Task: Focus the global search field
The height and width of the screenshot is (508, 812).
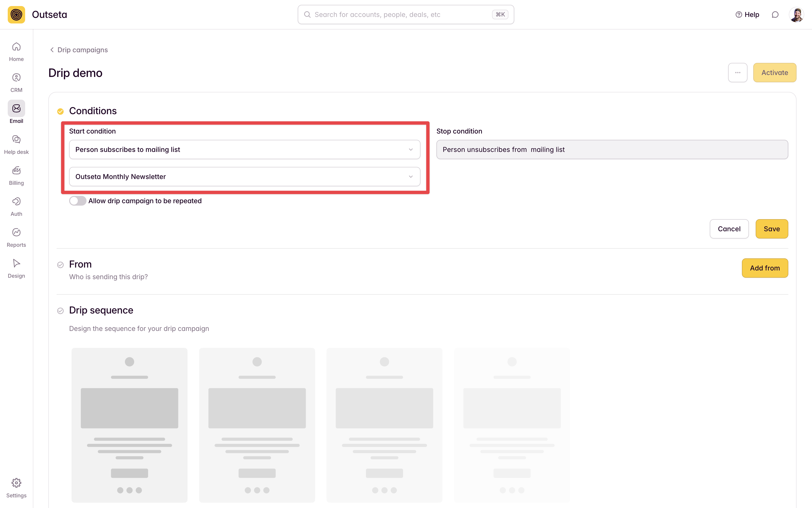Action: tap(406, 15)
